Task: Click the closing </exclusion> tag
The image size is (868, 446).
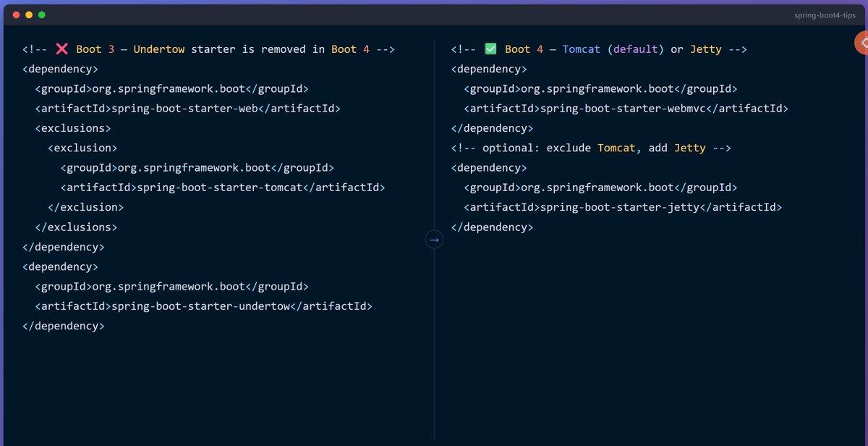Action: point(86,207)
